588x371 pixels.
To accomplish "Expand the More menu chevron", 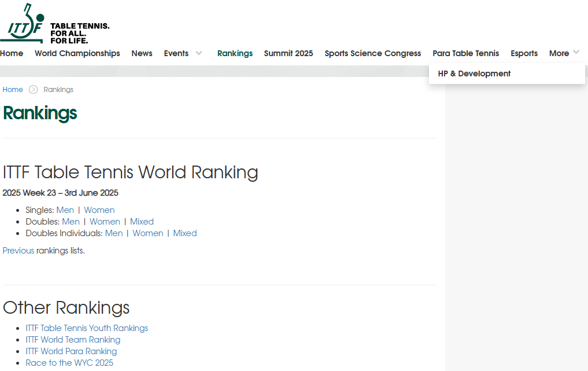I will 576,52.
